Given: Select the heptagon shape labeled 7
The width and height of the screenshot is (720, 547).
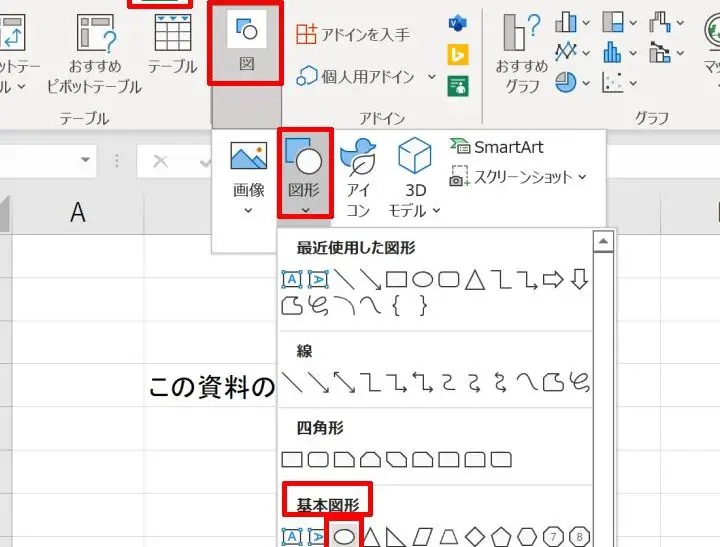Looking at the screenshot, I should [553, 536].
